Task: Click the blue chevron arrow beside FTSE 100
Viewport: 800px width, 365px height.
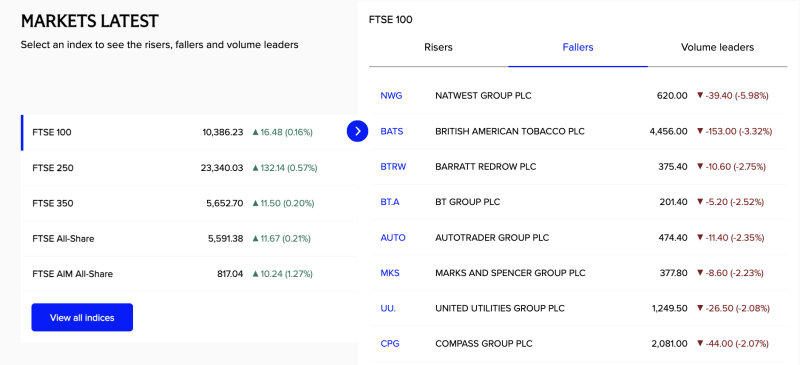Action: pos(357,132)
